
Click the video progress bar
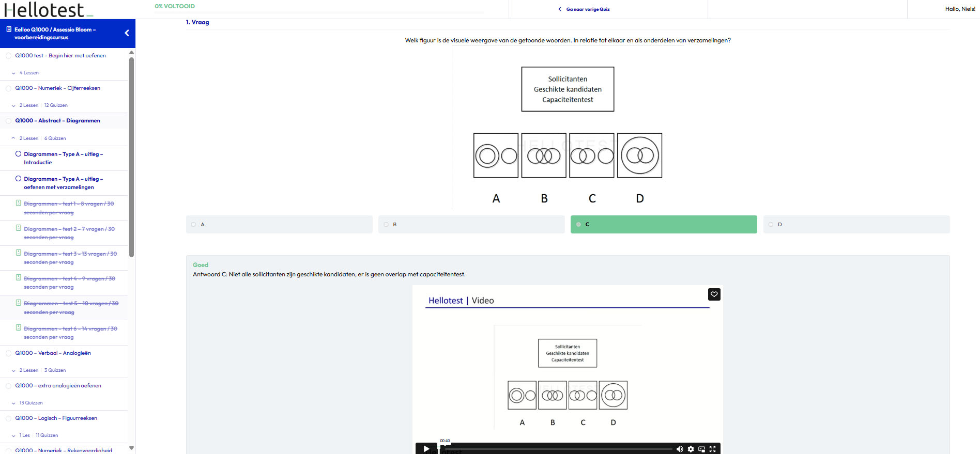coord(558,449)
